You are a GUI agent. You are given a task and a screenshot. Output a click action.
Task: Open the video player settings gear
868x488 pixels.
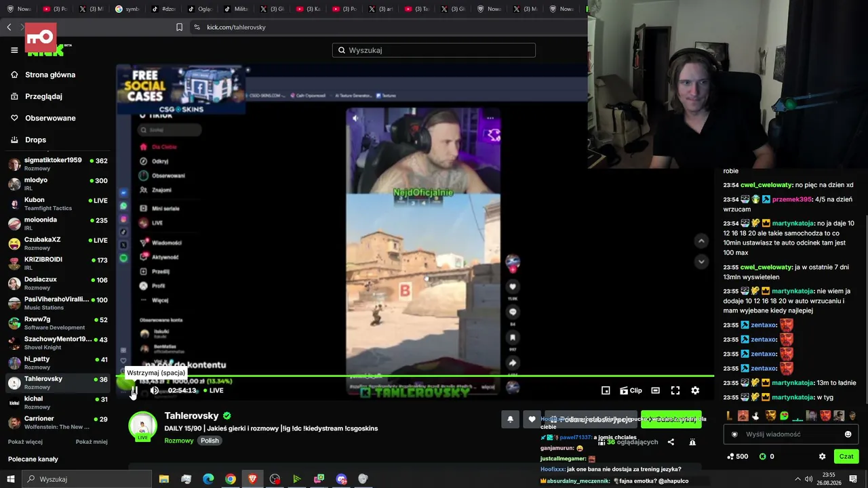(x=695, y=390)
